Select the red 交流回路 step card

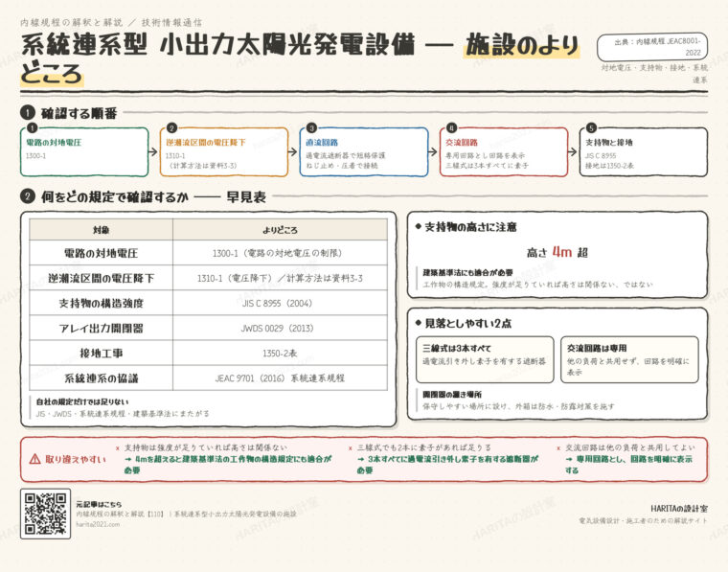[x=504, y=152]
